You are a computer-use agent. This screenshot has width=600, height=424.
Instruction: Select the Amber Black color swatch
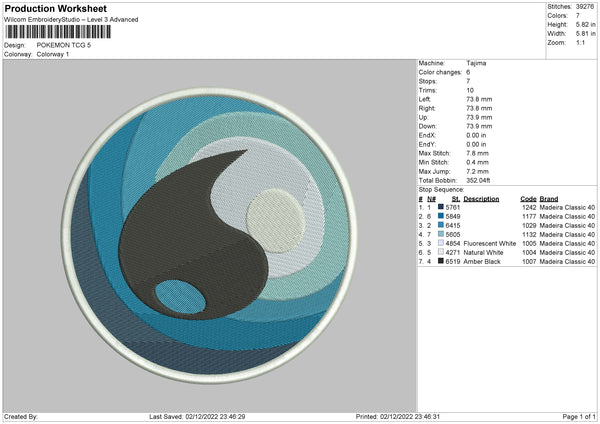tap(440, 261)
